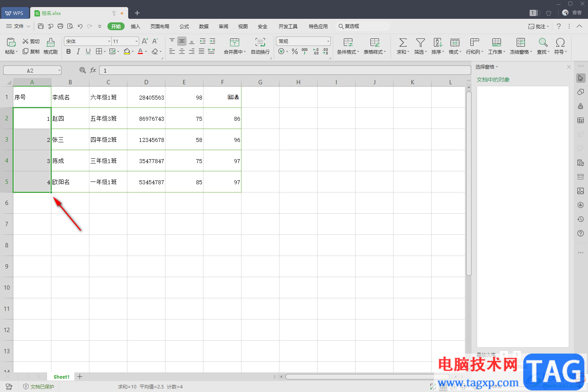Click Table Style (表格样式) icon
The height and width of the screenshot is (392, 588).
coord(375,42)
